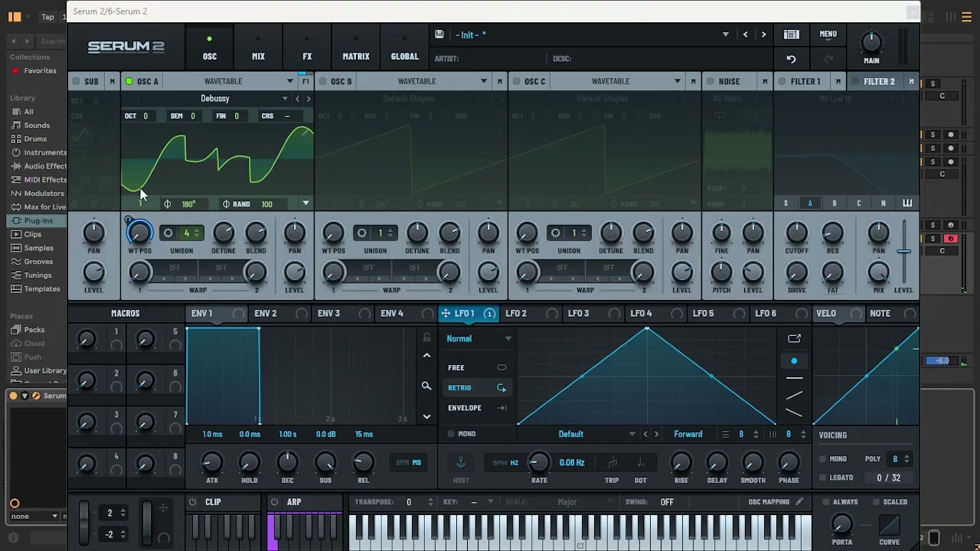Disable OSC A power toggle
This screenshot has height=551, width=980.
129,81
